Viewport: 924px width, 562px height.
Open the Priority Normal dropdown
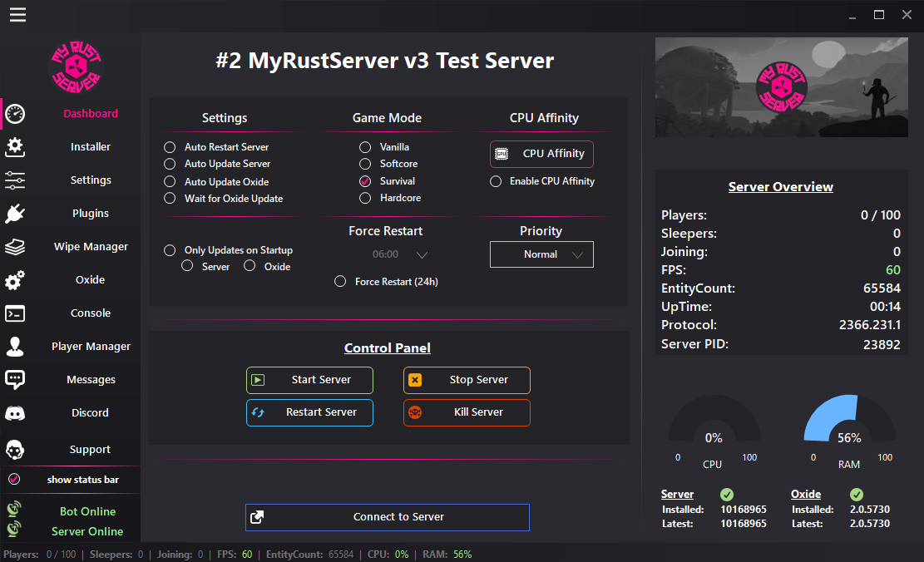[x=541, y=254]
